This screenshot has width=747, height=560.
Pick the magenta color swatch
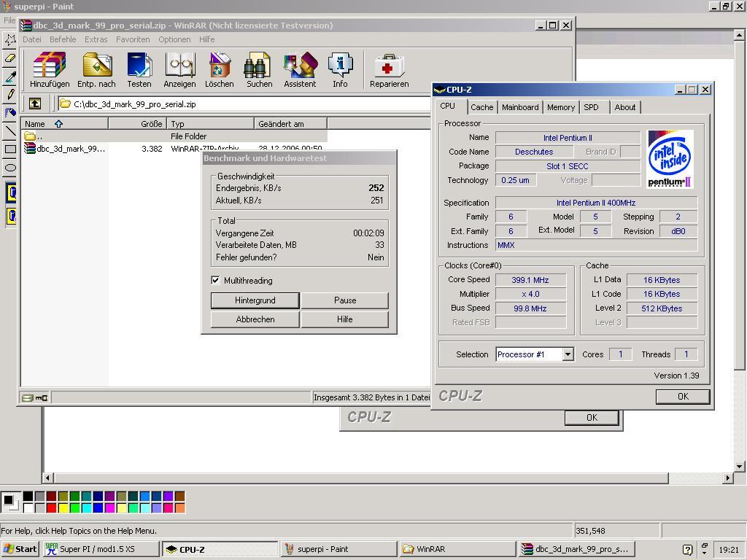coord(109,507)
